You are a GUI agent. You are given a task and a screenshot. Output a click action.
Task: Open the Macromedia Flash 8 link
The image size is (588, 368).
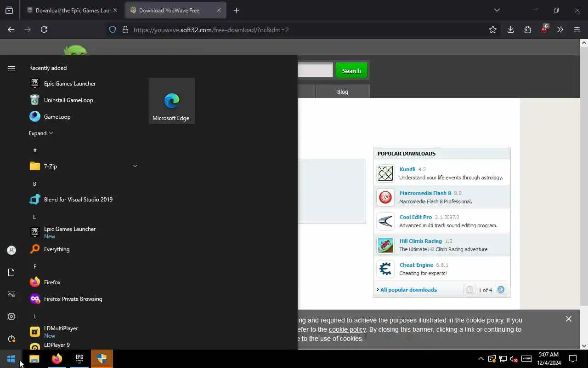tap(425, 193)
